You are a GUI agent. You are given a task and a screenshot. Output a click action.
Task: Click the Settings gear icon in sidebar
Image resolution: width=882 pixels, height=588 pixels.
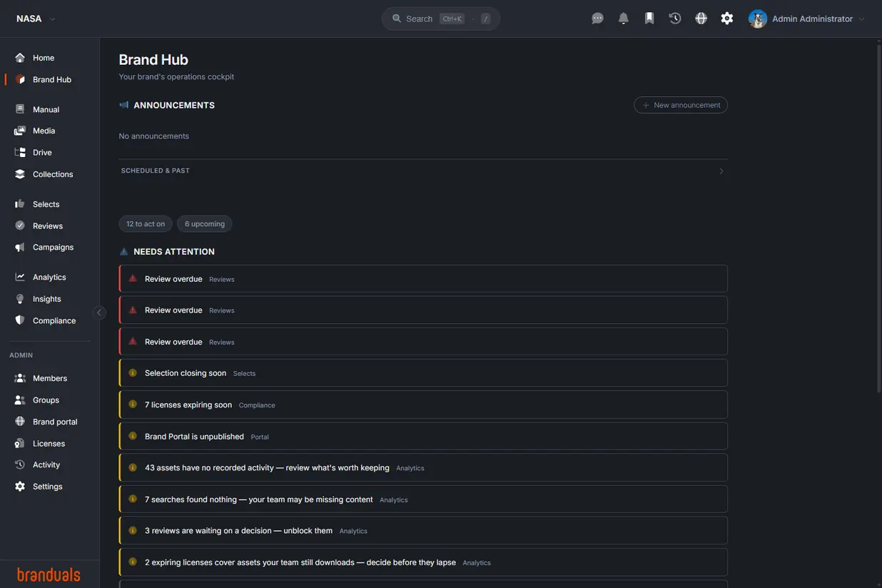(20, 487)
